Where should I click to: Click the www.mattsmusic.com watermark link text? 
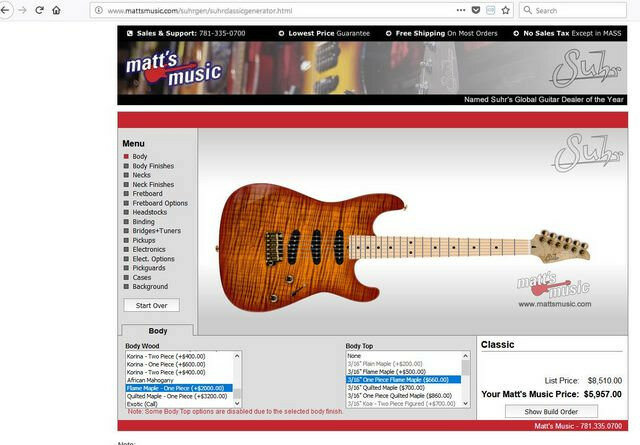pyautogui.click(x=555, y=304)
